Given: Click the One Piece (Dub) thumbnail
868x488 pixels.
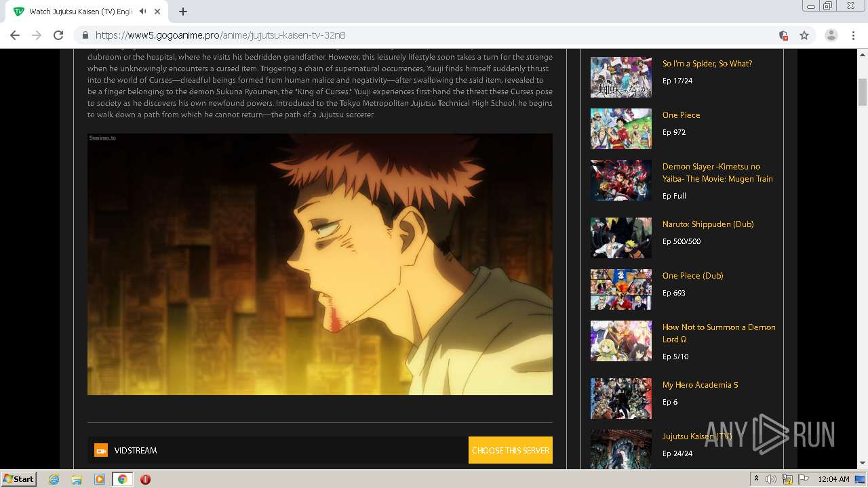Looking at the screenshot, I should tap(621, 289).
